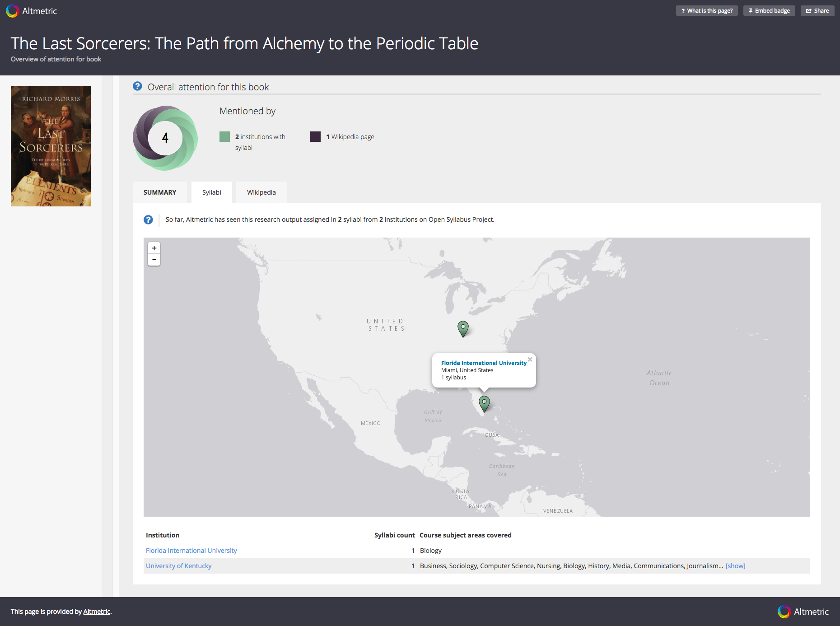840x626 pixels.
Task: Open Florida International University link in map popup
Action: [484, 363]
